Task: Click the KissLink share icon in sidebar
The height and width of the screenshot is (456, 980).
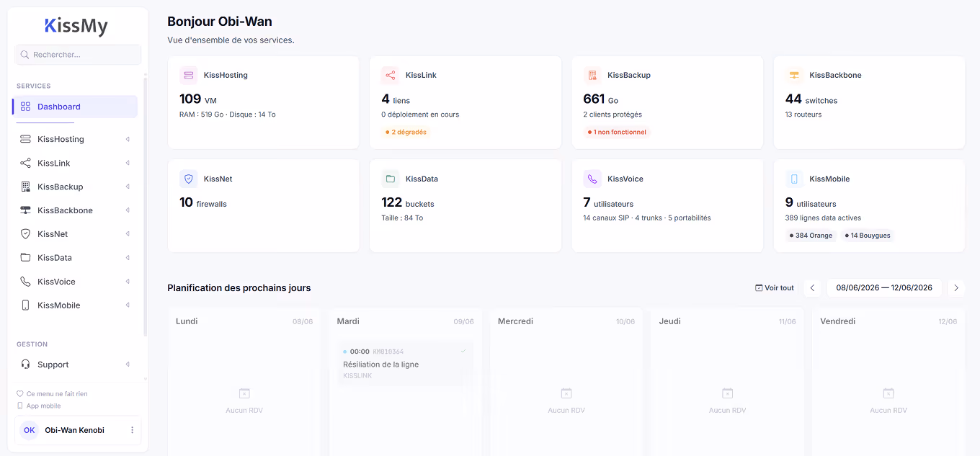Action: pyautogui.click(x=25, y=163)
